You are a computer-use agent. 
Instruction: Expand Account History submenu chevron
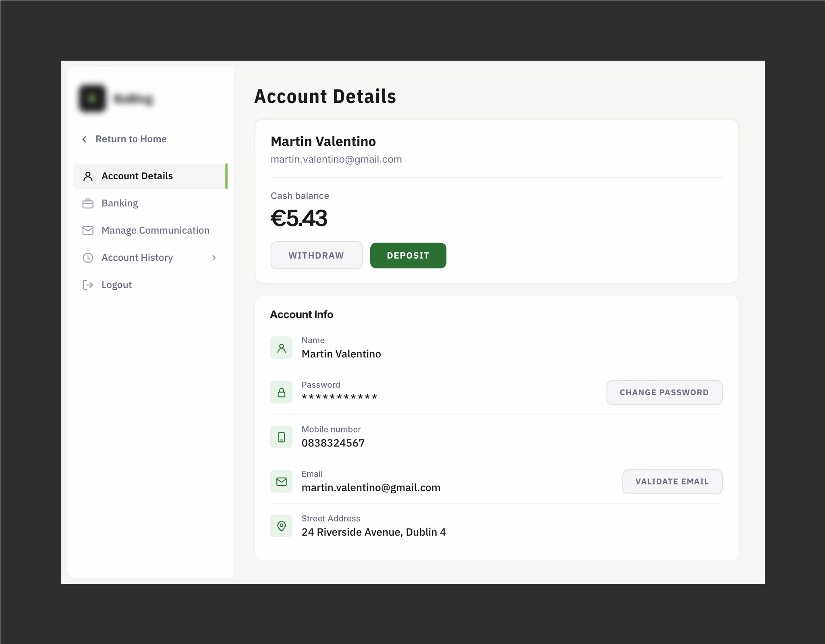(214, 258)
